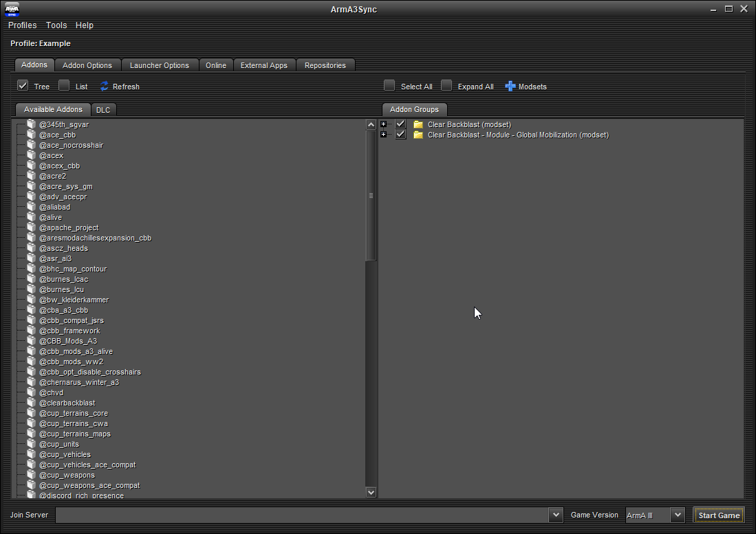Select the @aresmodachillesexpansion_cbb addon row
756x534 pixels.
click(96, 238)
